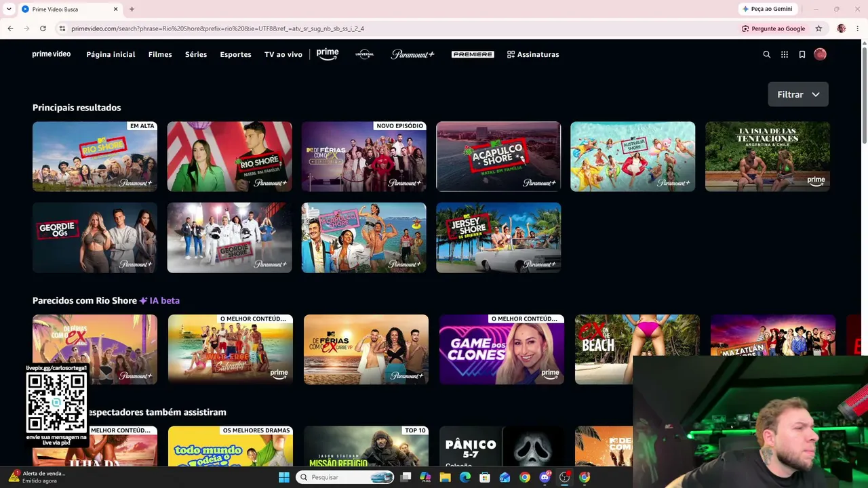Open the Missão Refúgio TOP 10 thumbnail
Viewport: 868px width, 488px height.
tap(366, 446)
